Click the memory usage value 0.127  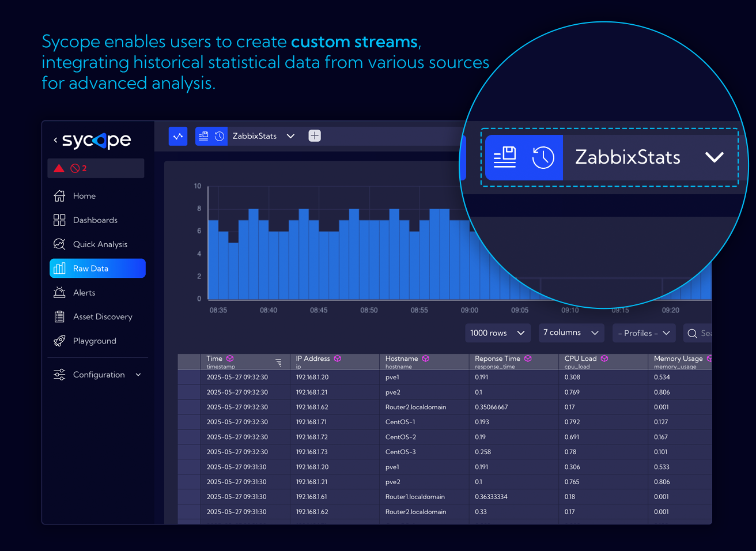[661, 422]
